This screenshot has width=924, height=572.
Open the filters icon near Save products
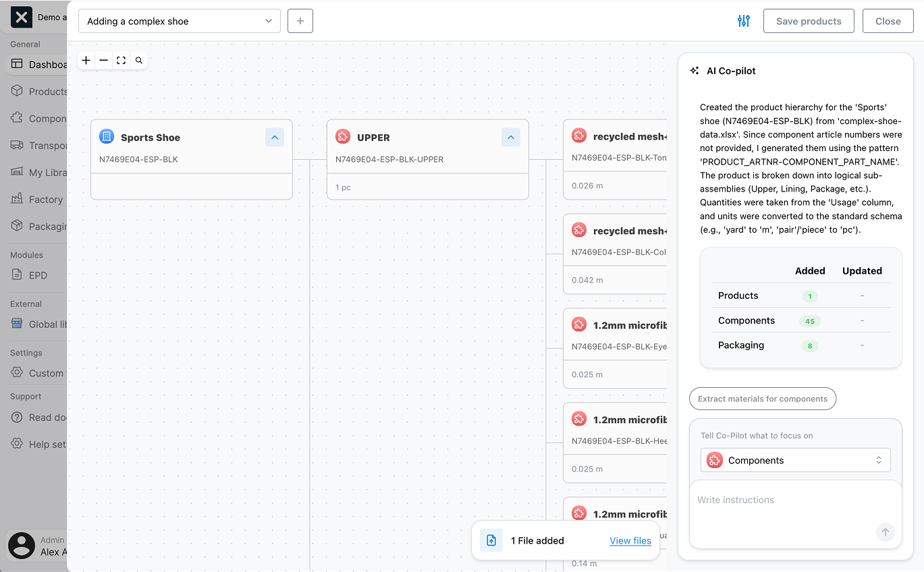click(x=743, y=21)
